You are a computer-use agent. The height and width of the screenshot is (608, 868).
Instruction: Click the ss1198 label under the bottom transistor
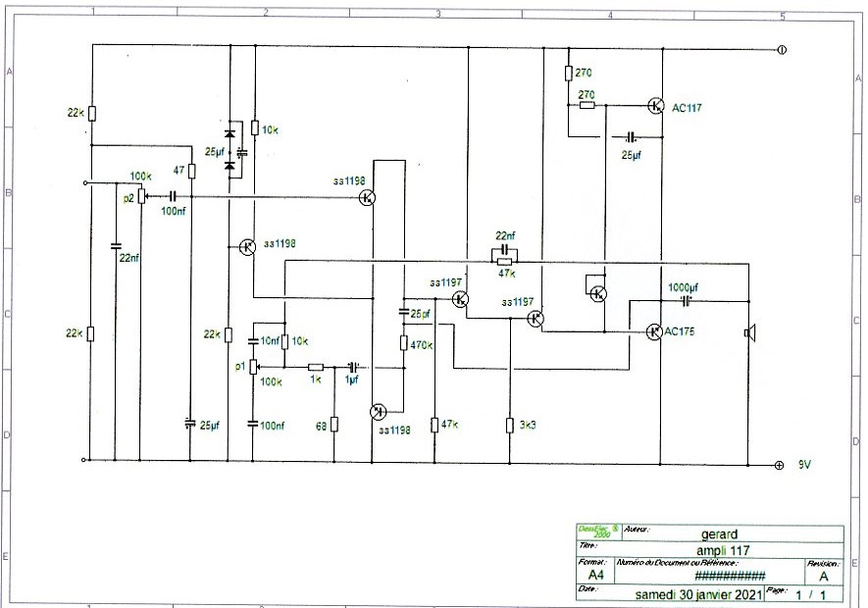(x=394, y=430)
